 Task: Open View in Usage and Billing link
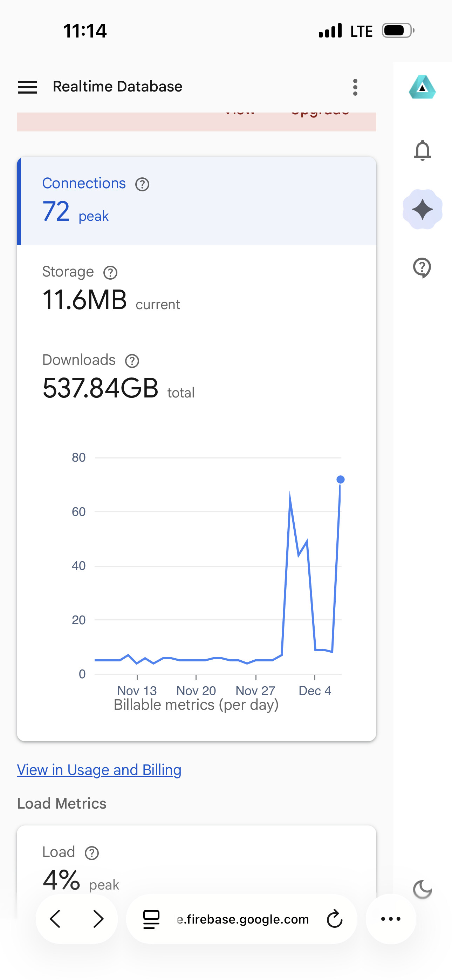click(x=99, y=770)
